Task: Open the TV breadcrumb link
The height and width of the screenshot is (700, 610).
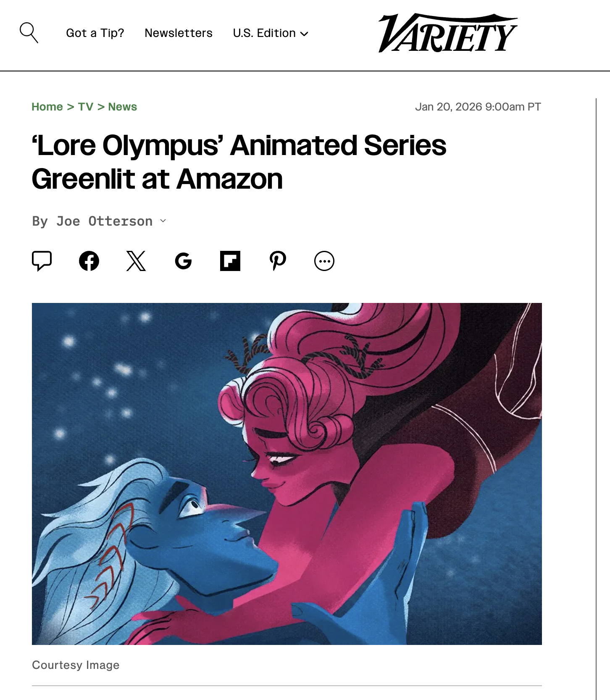Action: click(86, 107)
